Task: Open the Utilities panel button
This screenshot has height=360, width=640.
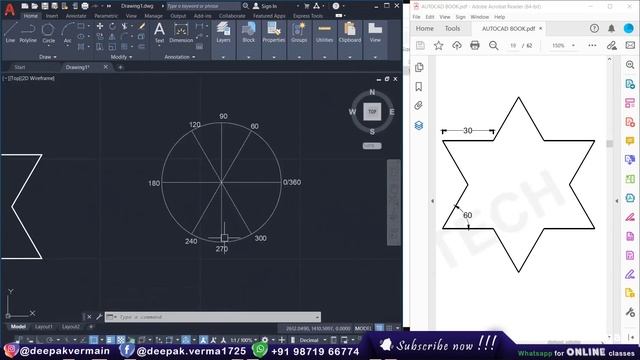Action: point(324,33)
